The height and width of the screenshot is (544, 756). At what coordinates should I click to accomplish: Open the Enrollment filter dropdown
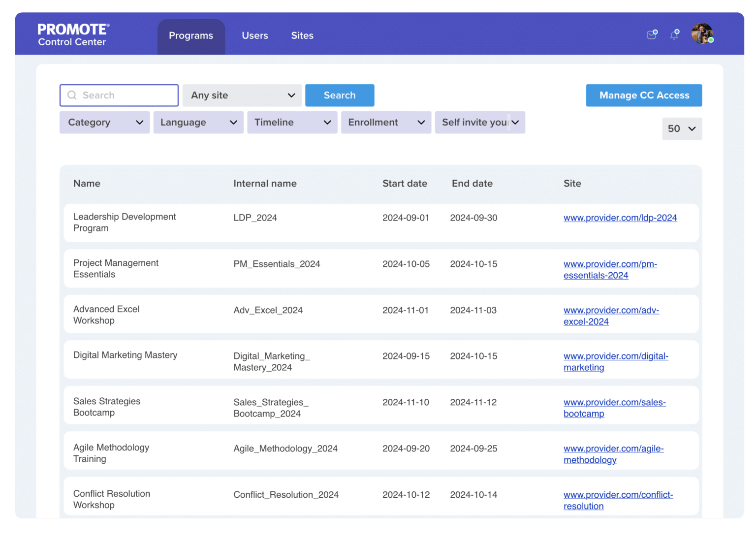click(x=386, y=122)
